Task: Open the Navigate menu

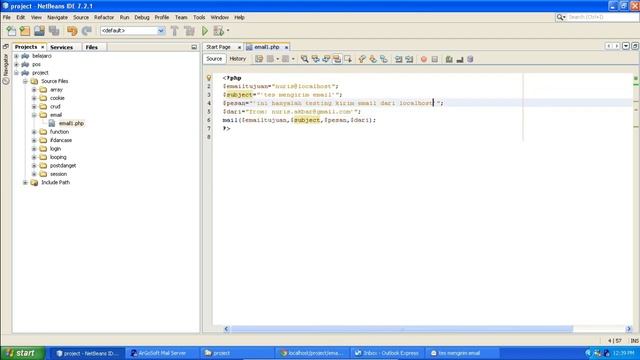Action: [58, 17]
